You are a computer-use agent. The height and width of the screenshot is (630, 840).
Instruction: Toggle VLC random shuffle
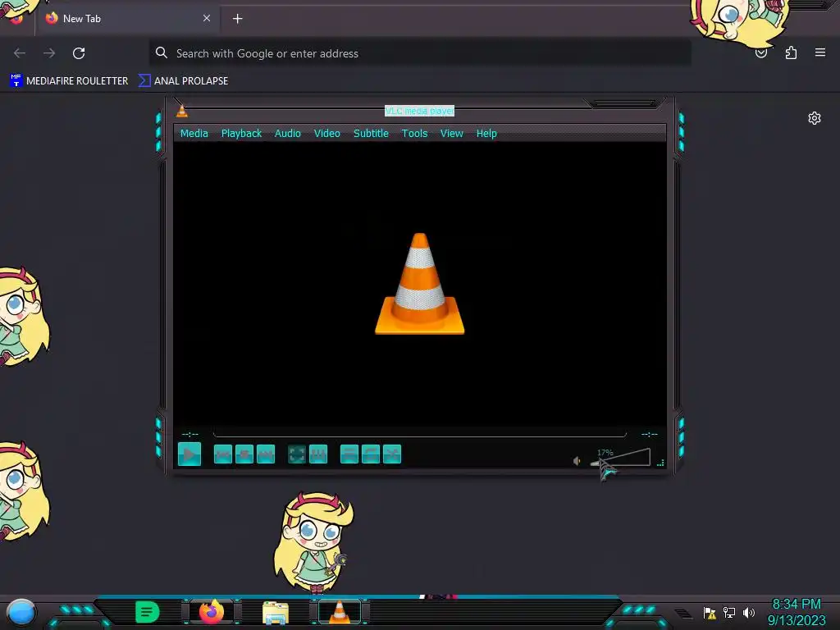[x=392, y=454]
